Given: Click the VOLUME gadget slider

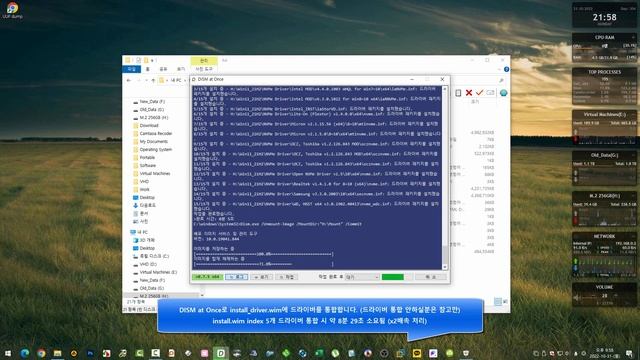Looking at the screenshot, I should (x=604, y=299).
